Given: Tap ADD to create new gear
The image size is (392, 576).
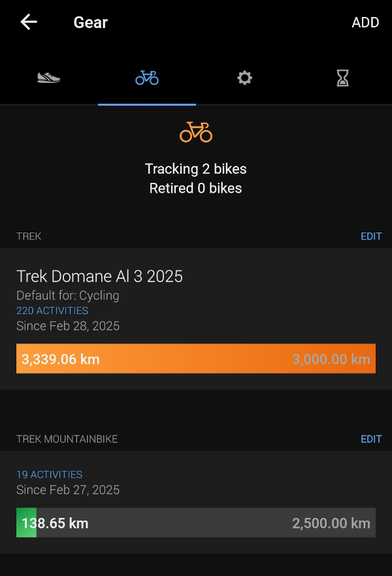Looking at the screenshot, I should [366, 22].
